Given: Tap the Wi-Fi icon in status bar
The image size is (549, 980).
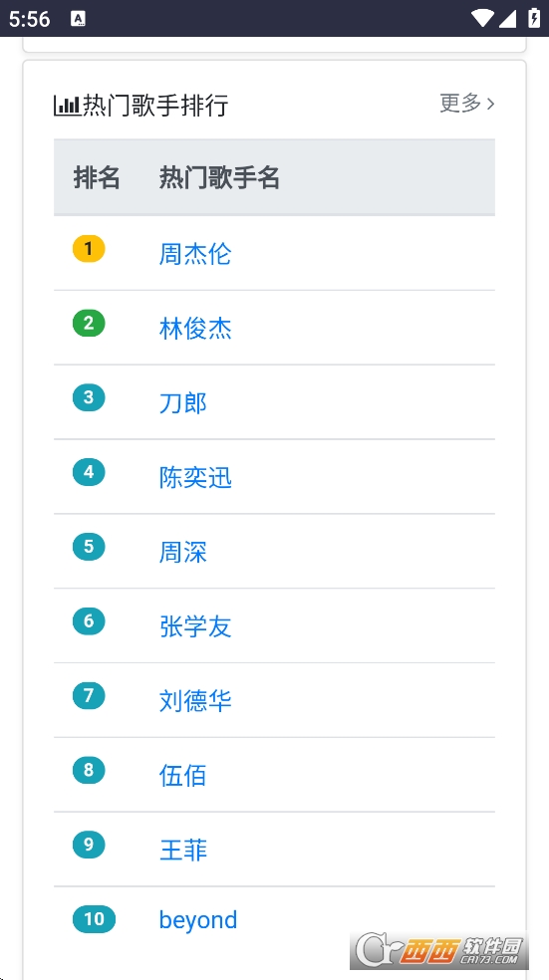Looking at the screenshot, I should click(x=482, y=18).
